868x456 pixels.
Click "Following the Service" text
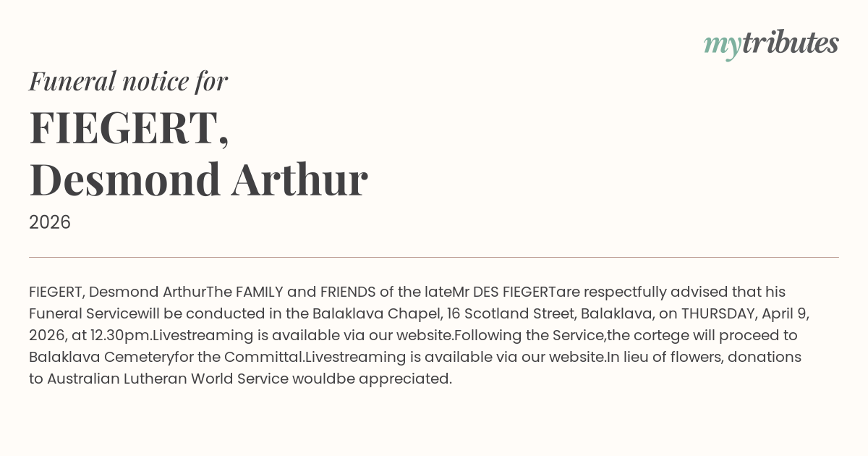point(529,336)
